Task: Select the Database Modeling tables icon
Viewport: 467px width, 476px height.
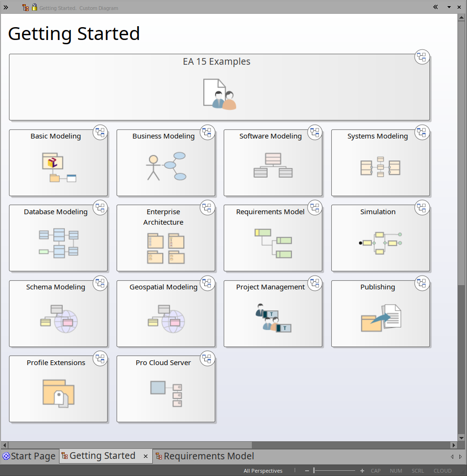Action: 59,243
